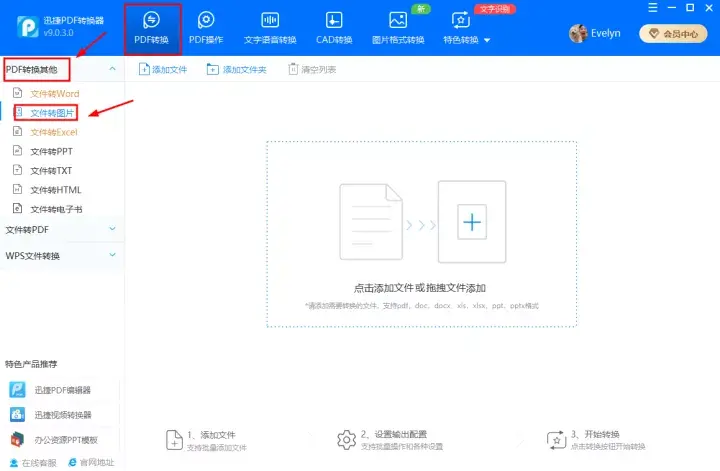
Task: Click step 3 开始转换 icon
Action: click(556, 440)
